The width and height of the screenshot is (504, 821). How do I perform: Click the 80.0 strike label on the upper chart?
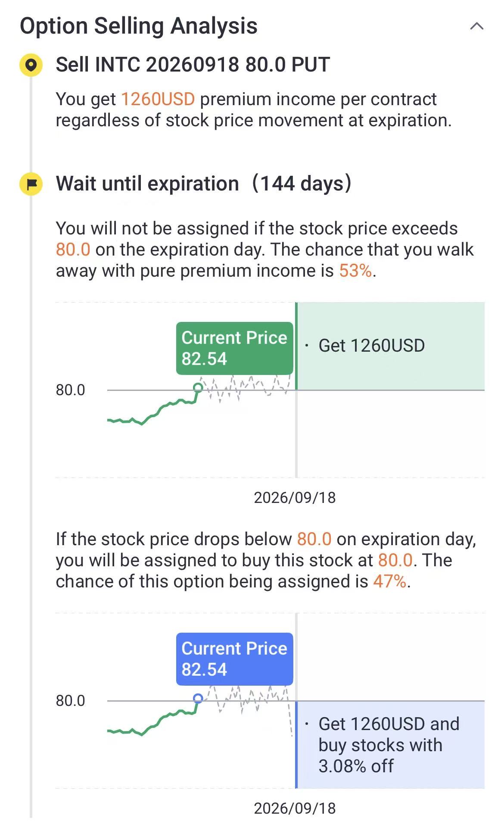pos(70,390)
